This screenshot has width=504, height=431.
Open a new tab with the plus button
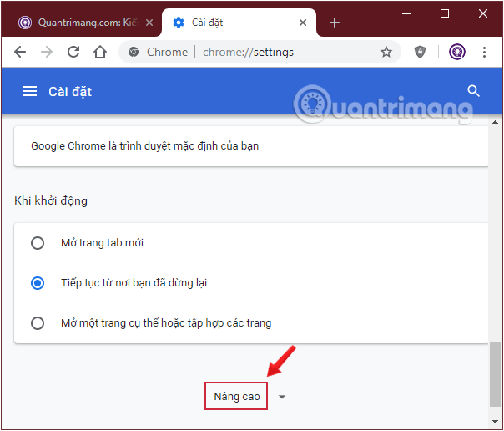click(x=335, y=23)
